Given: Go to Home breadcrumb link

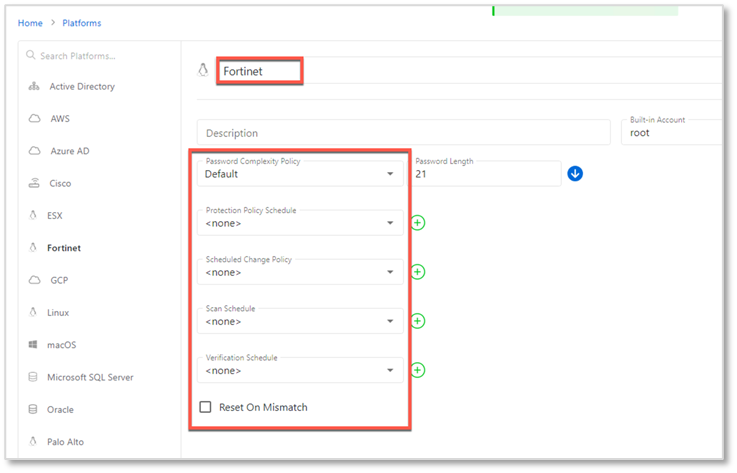Looking at the screenshot, I should 30,23.
